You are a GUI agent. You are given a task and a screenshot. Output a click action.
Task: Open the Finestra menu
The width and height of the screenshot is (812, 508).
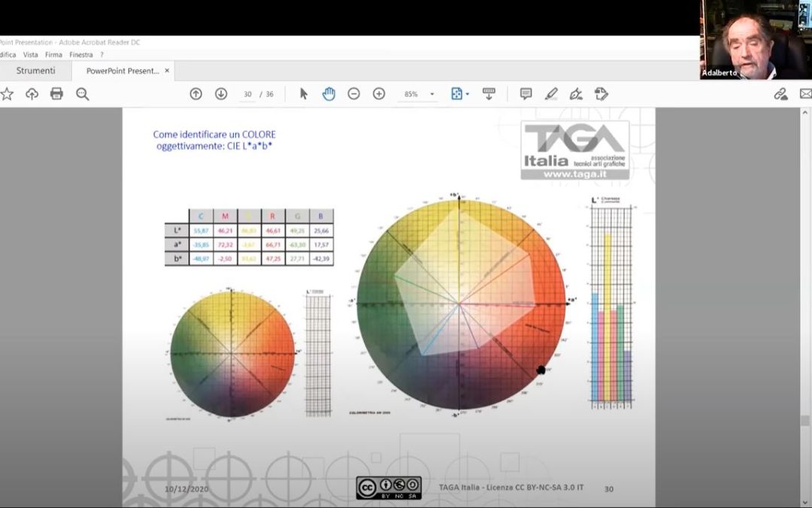[x=80, y=55]
